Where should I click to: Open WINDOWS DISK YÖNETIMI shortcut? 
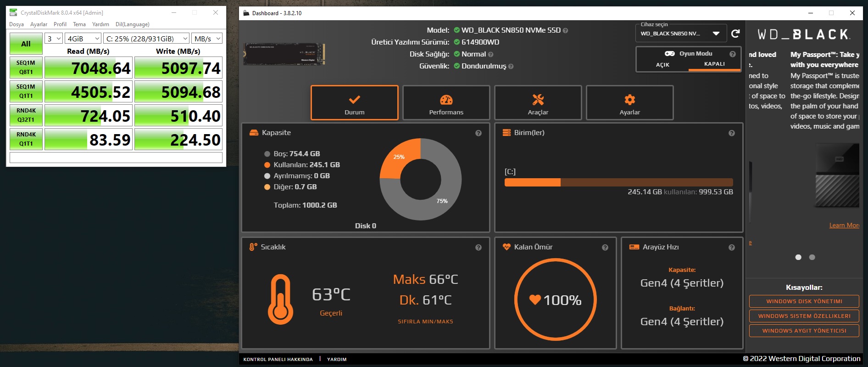point(804,301)
